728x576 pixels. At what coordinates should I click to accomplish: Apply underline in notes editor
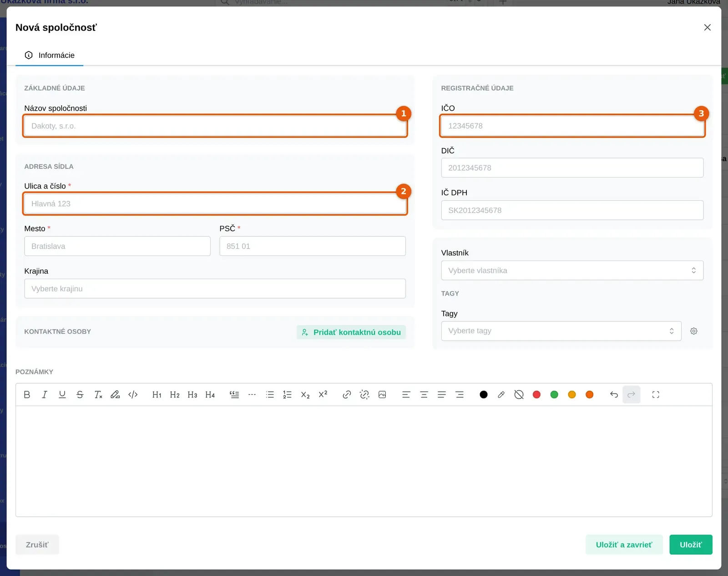62,395
